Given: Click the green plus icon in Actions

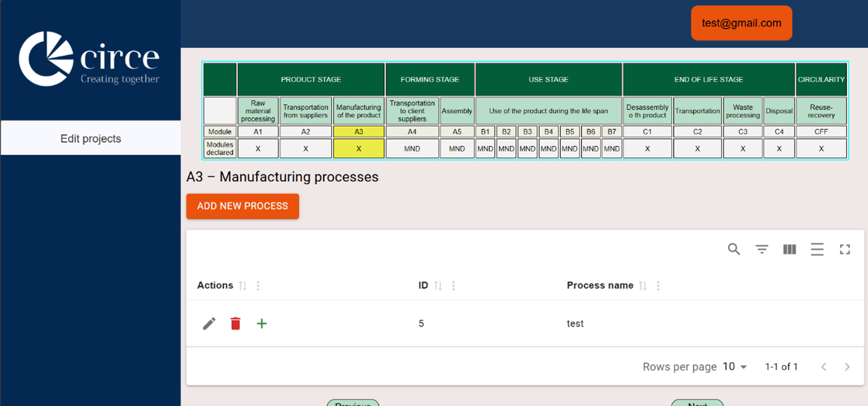Looking at the screenshot, I should pyautogui.click(x=262, y=323).
